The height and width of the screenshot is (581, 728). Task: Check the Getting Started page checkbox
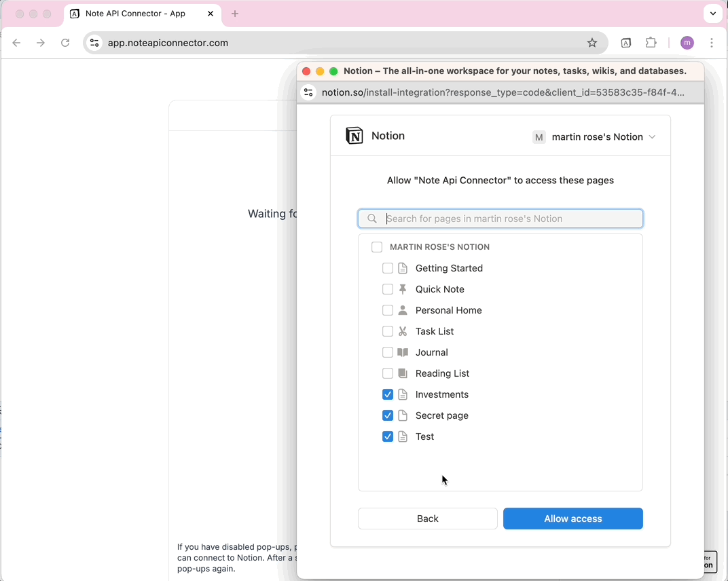pyautogui.click(x=387, y=268)
